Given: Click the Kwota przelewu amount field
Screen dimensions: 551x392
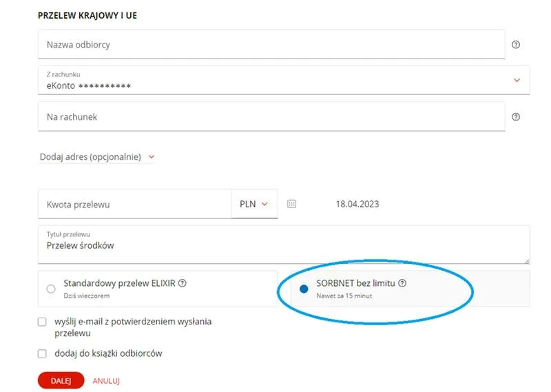Looking at the screenshot, I should coord(134,204).
